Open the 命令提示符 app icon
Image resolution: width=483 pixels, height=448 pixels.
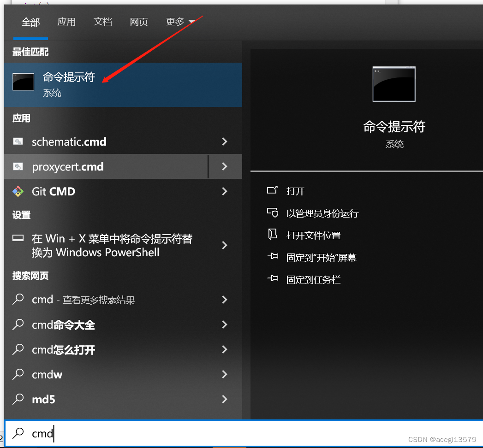tap(23, 82)
